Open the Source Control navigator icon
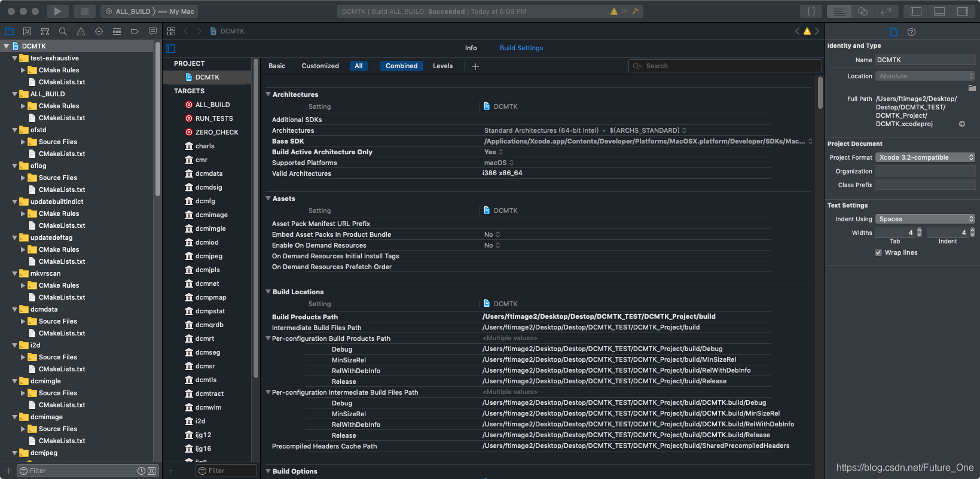Viewport: 980px width, 479px height. pos(27,31)
